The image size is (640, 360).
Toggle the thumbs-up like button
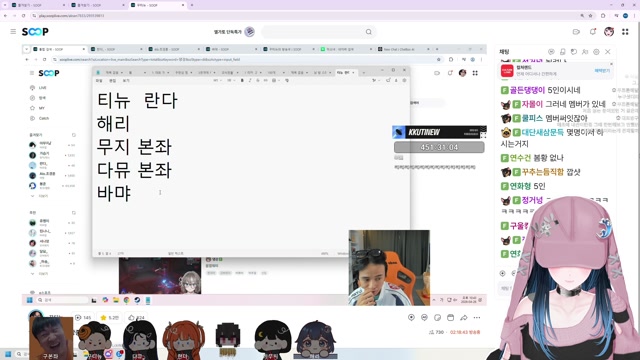pyautogui.click(x=137, y=318)
